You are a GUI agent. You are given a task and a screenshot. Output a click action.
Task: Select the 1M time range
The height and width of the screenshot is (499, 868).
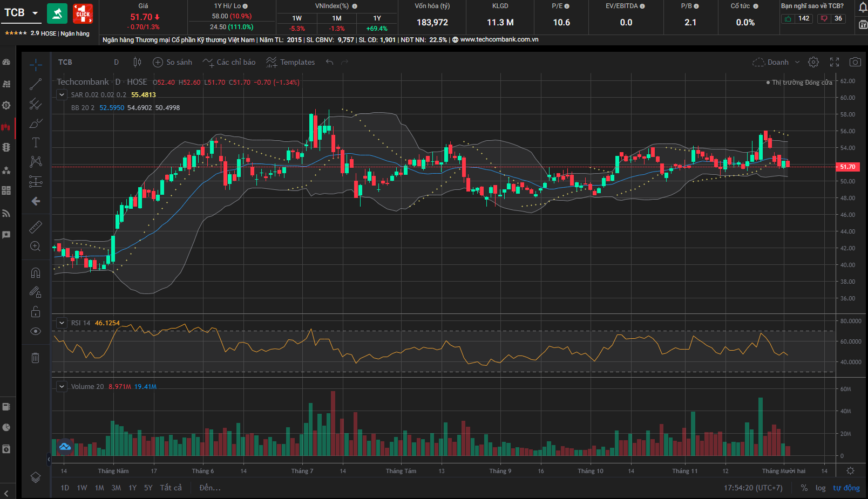point(99,488)
